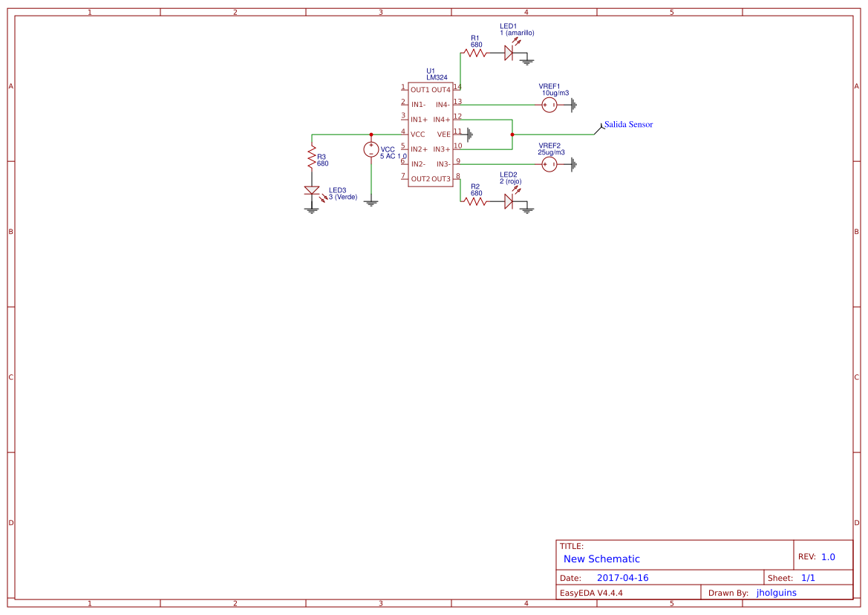Click the R1 680 resistor symbol

pos(474,53)
